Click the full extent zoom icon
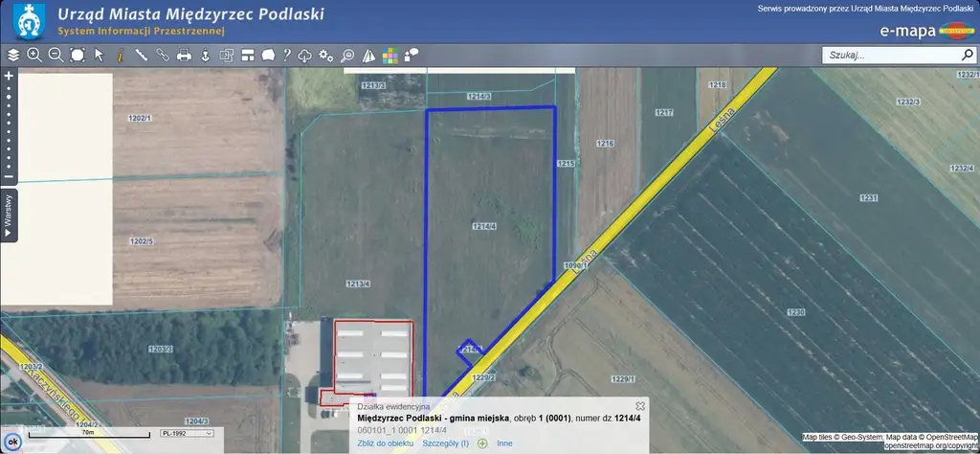This screenshot has height=454, width=980. click(x=77, y=56)
